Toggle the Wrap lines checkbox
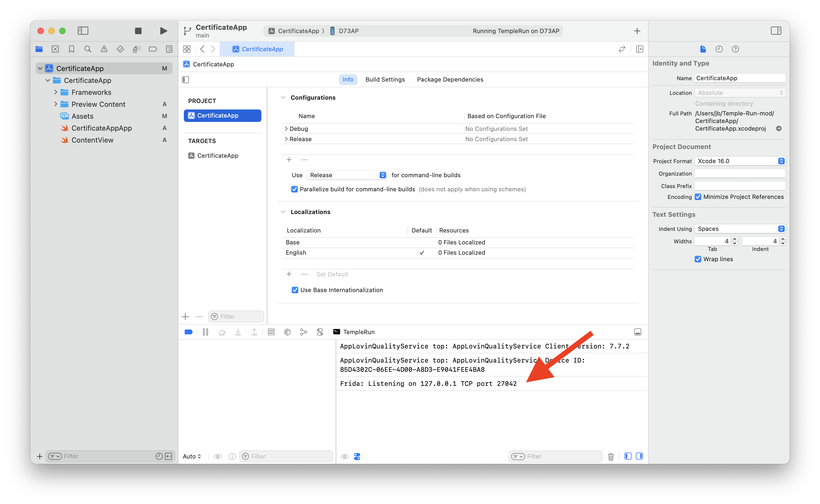Screen dimensions: 820x504 (x=698, y=259)
